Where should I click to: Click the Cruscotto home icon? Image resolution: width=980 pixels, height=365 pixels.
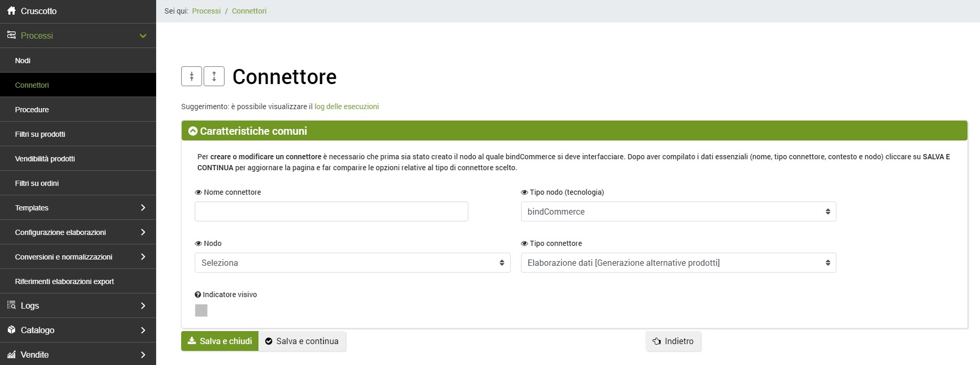point(11,11)
